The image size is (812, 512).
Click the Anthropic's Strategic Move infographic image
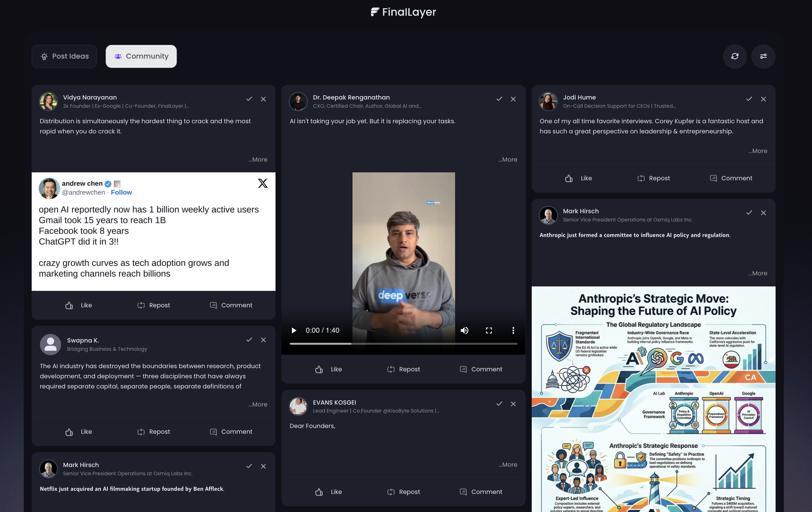[x=654, y=398]
